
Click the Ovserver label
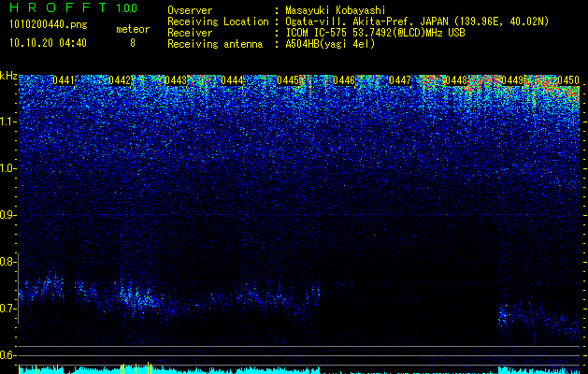[x=190, y=10]
